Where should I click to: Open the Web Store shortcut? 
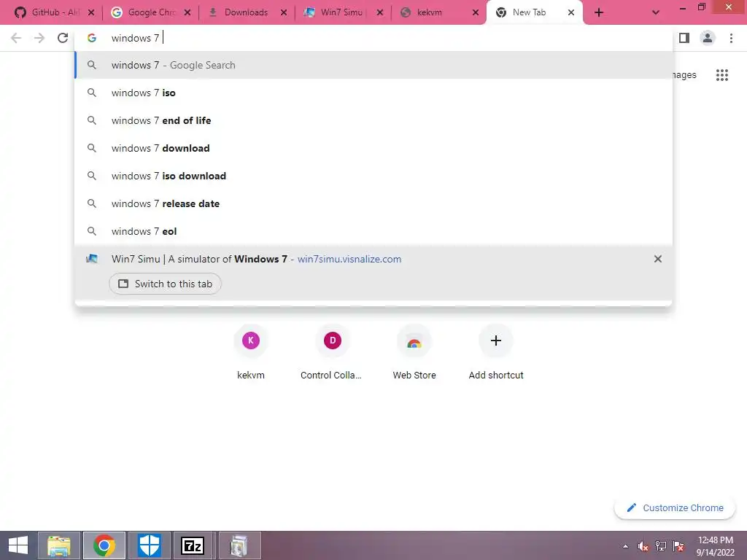tap(414, 353)
